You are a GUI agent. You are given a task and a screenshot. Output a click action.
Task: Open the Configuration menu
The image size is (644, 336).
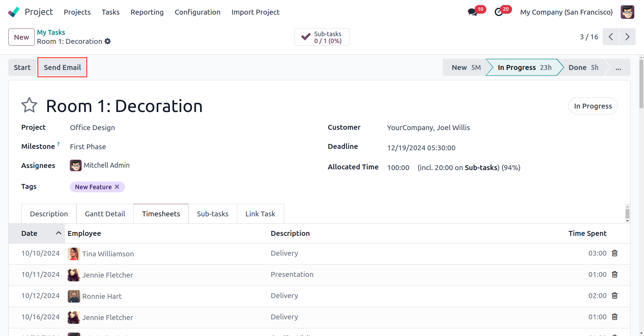pos(197,12)
